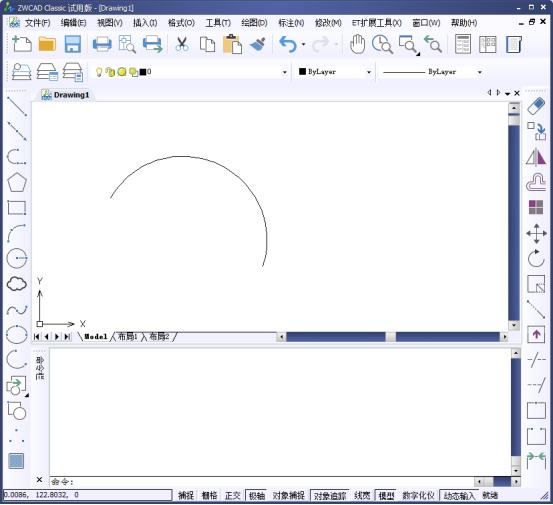Select the Polygon tool

click(x=17, y=182)
